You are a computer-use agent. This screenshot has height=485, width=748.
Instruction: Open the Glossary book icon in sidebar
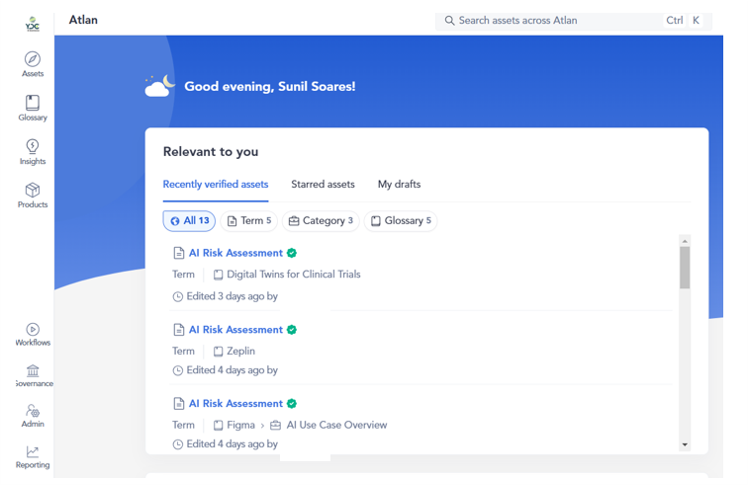(x=32, y=103)
